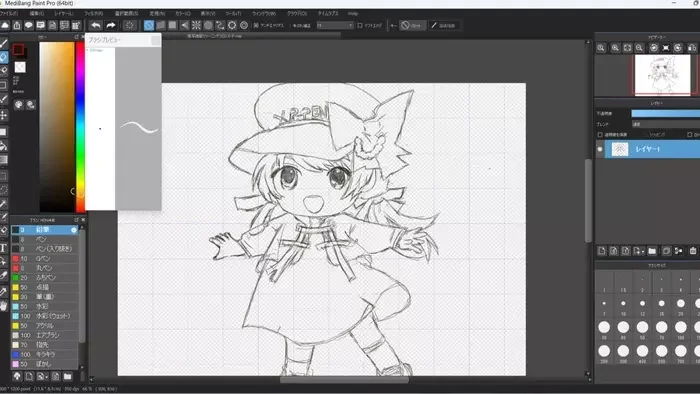Toggle protect alpha checkbox in Layer panel
Screen dimensions: 700x394
[600, 134]
